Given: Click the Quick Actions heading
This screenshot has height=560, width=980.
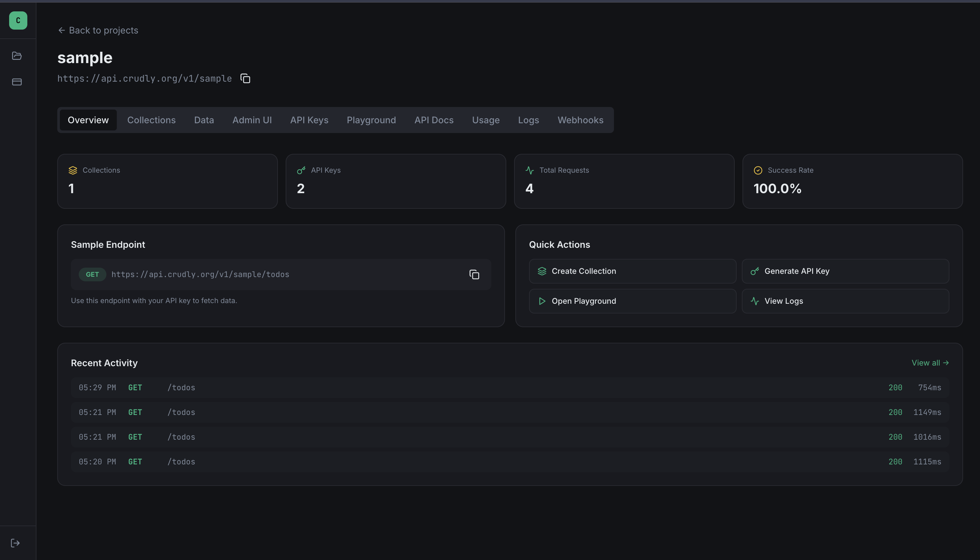Looking at the screenshot, I should point(559,245).
